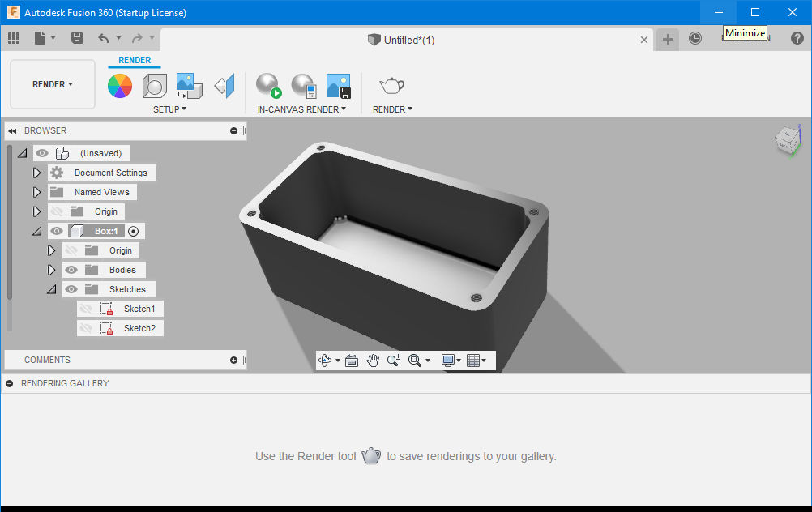This screenshot has height=512, width=812.
Task: Start the In-Canvas Render
Action: click(x=269, y=86)
